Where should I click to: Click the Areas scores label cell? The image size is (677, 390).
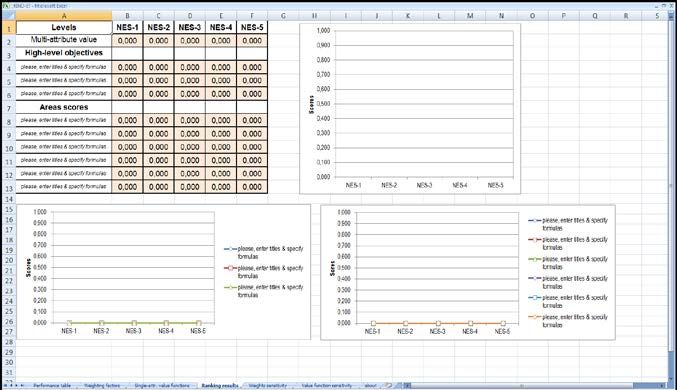pyautogui.click(x=64, y=107)
